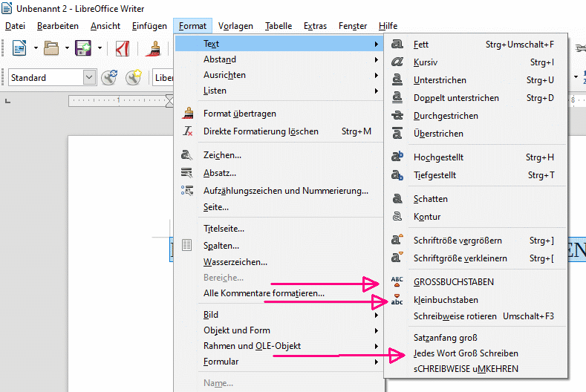Convert selection to GROSSBUCHSTABEN

476,282
